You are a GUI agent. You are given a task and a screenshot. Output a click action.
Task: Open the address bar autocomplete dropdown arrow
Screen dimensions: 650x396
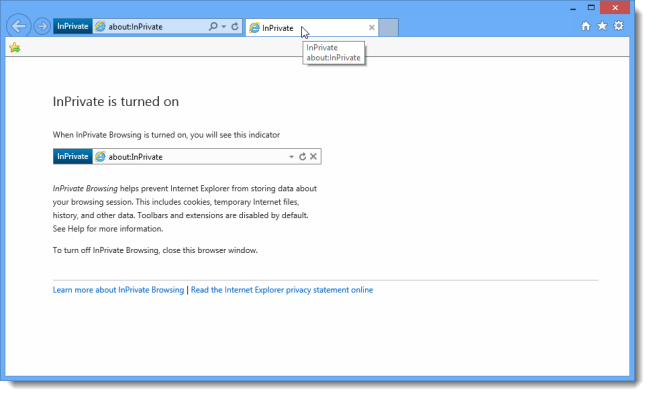[224, 27]
